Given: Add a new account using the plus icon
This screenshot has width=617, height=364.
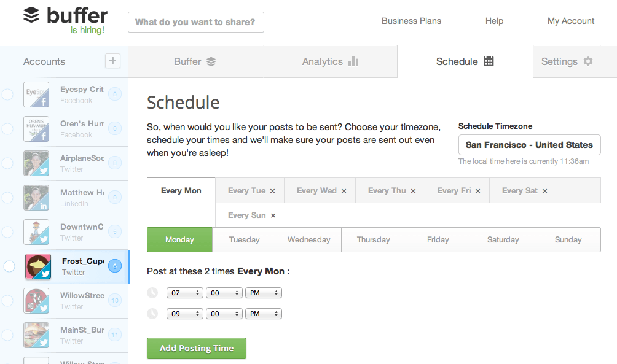Looking at the screenshot, I should click(112, 61).
